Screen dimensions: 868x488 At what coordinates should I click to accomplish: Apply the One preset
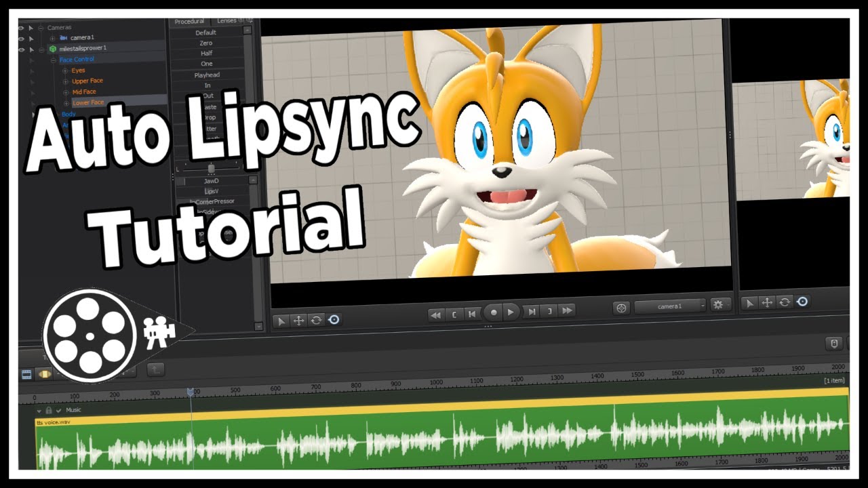(x=206, y=64)
